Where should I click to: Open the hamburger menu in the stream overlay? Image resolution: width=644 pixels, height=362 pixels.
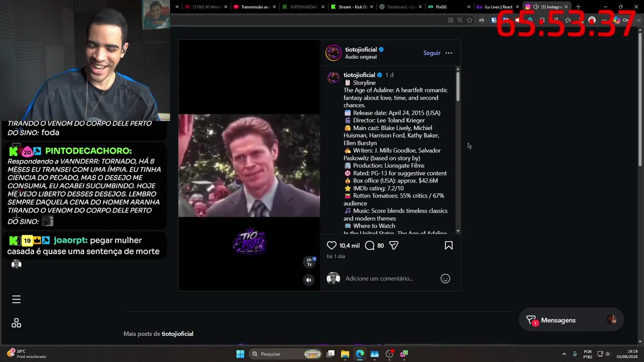16,300
